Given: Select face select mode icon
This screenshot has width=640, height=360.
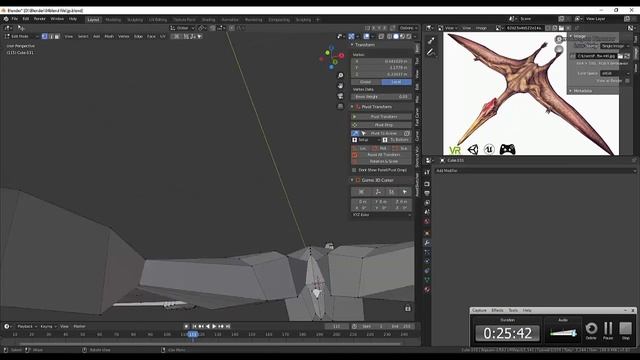Looking at the screenshot, I should click(57, 36).
